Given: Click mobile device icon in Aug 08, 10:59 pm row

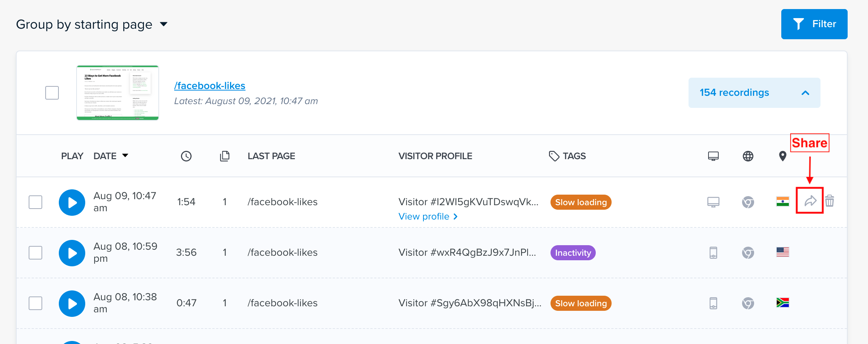Looking at the screenshot, I should [x=713, y=253].
